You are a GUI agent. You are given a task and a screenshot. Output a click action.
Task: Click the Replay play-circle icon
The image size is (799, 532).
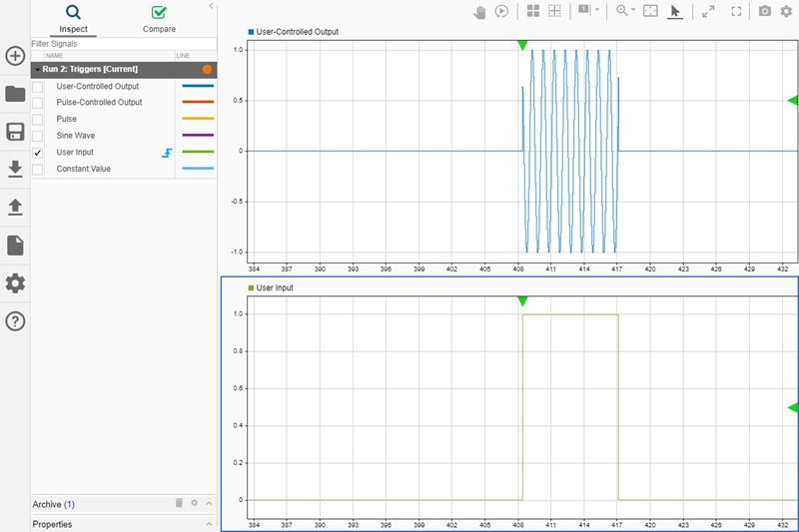click(502, 11)
